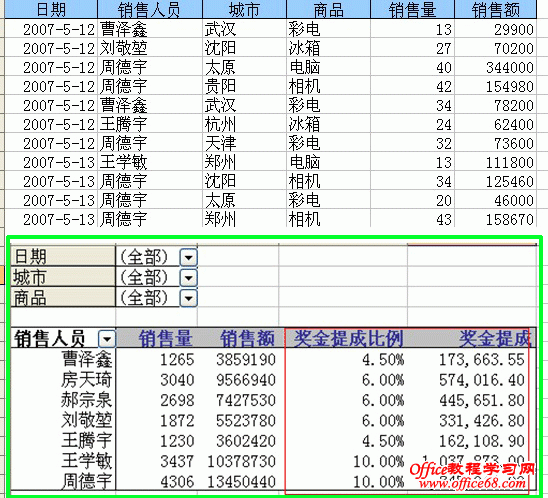Select salesperson cell 王学敏 in data table
Viewport: 548px width, 498px height.
(x=150, y=162)
